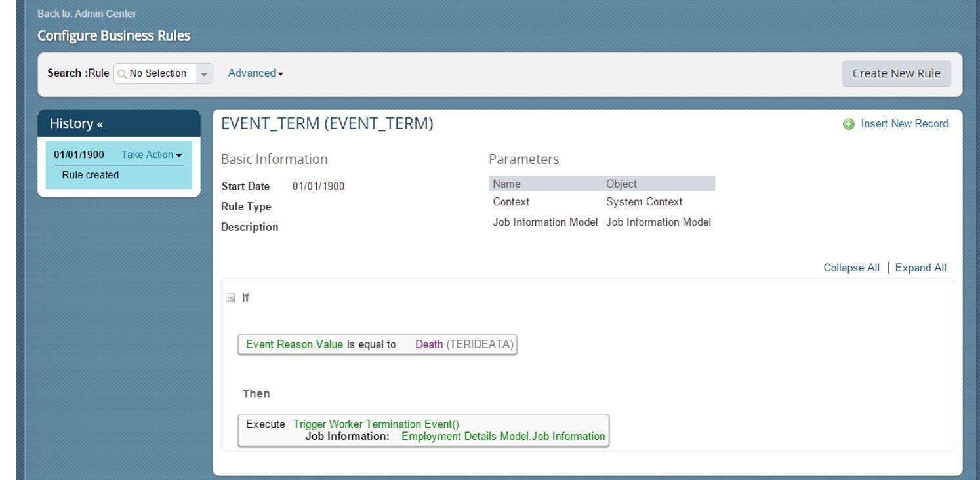Viewport: 980px width, 480px height.
Task: Expand the Advanced search options
Action: pyautogui.click(x=256, y=73)
